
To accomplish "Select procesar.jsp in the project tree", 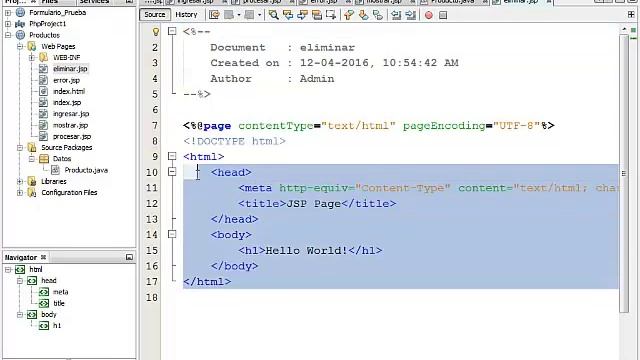I will 72,136.
